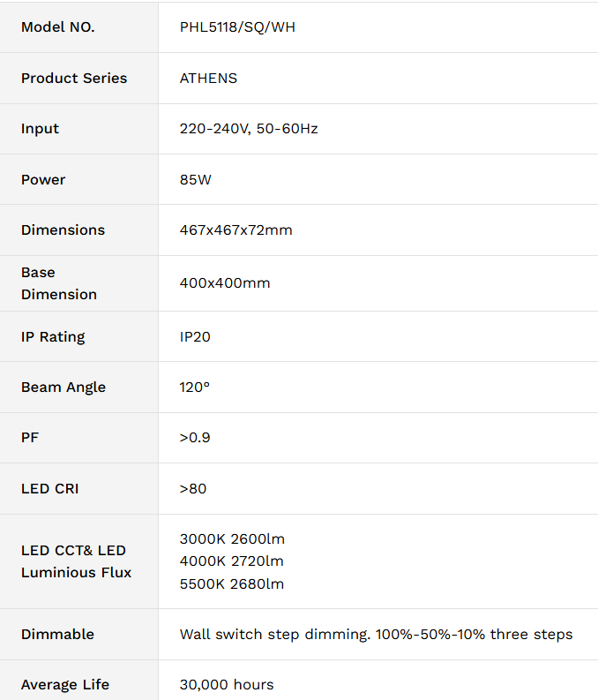Click the Average Life label
The image size is (598, 700).
tap(65, 685)
